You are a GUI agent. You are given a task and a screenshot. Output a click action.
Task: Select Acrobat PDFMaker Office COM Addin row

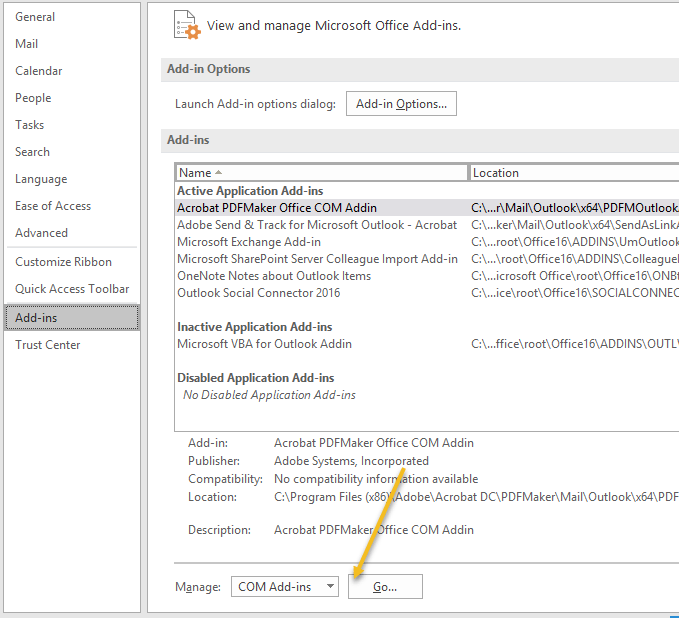(427, 208)
